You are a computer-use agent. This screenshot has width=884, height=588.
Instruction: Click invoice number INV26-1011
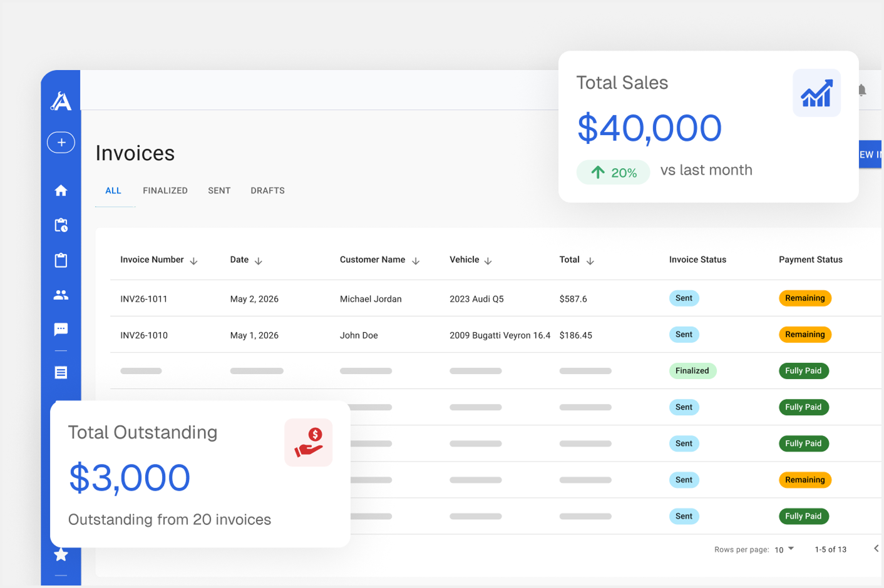pos(144,299)
